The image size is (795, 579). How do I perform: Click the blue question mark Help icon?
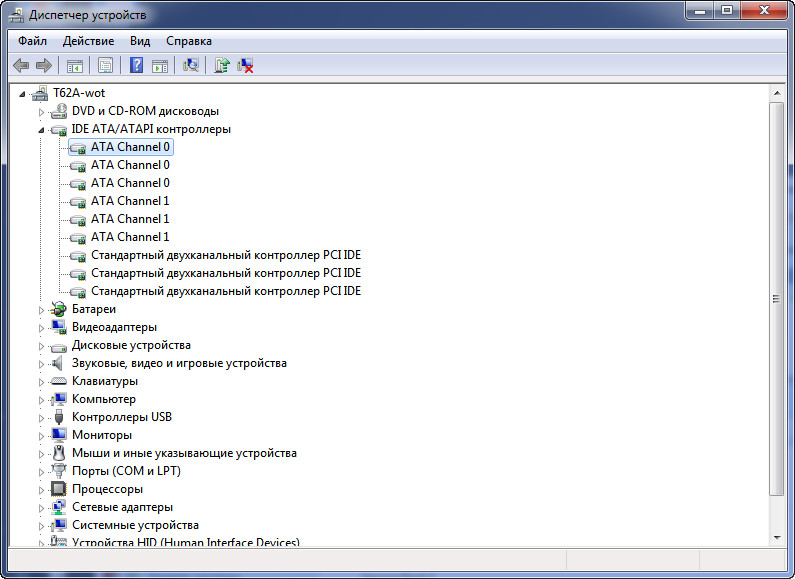click(x=136, y=65)
